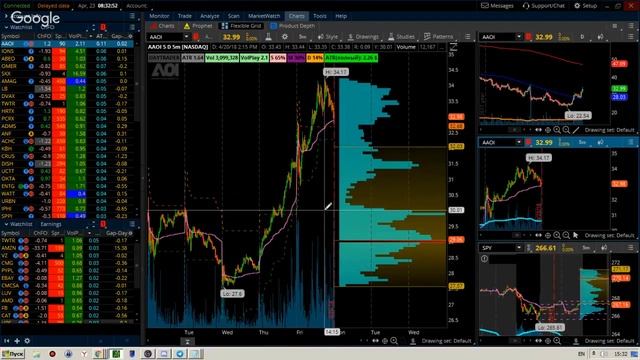Screen dimensions: 640x360
Task: Select the Prophet sub-tab
Action: click(198, 26)
